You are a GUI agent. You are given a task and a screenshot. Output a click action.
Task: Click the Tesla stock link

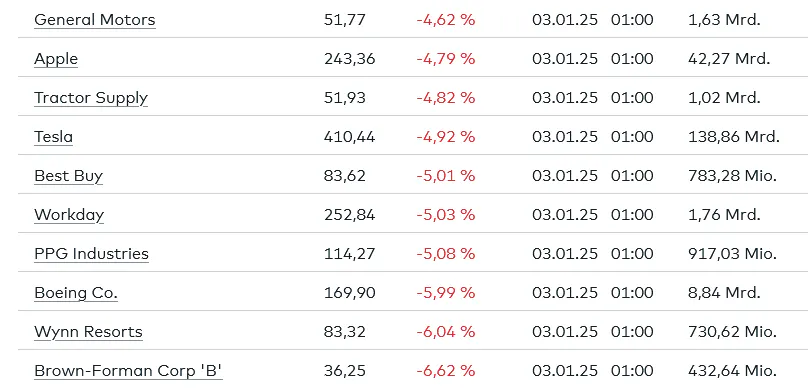(53, 137)
